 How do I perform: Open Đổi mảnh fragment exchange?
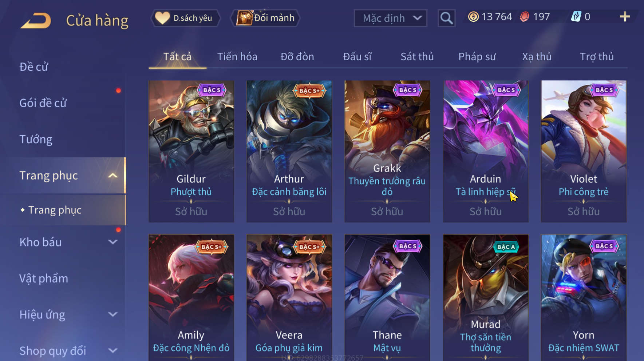point(265,18)
